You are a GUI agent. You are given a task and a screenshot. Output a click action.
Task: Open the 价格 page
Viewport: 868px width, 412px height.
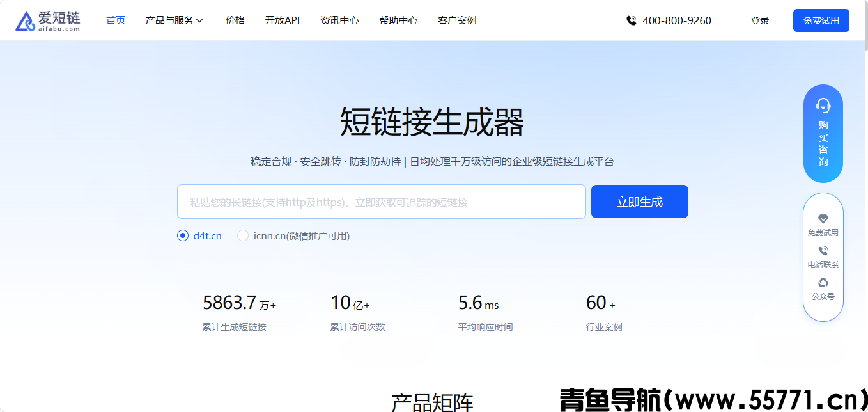(x=235, y=20)
